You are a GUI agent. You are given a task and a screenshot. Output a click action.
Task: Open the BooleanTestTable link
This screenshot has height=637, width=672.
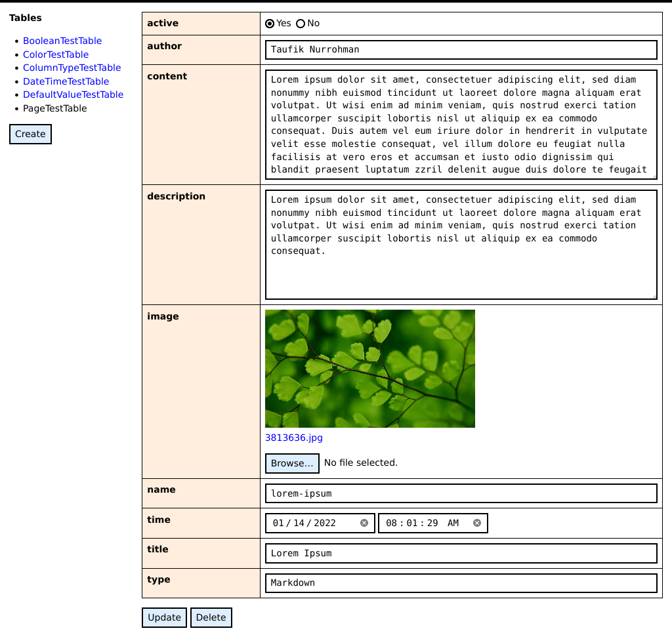click(62, 41)
